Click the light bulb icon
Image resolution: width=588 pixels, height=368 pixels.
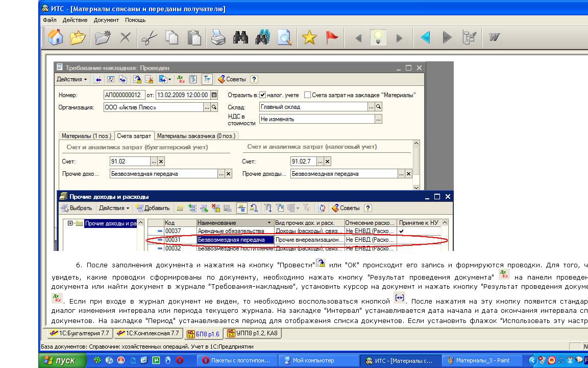point(378,37)
